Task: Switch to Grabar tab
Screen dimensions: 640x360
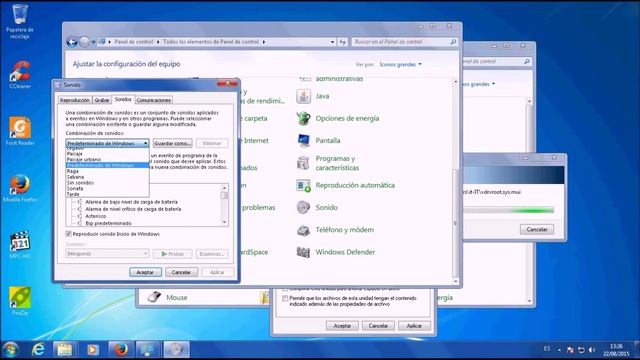Action: tap(102, 100)
